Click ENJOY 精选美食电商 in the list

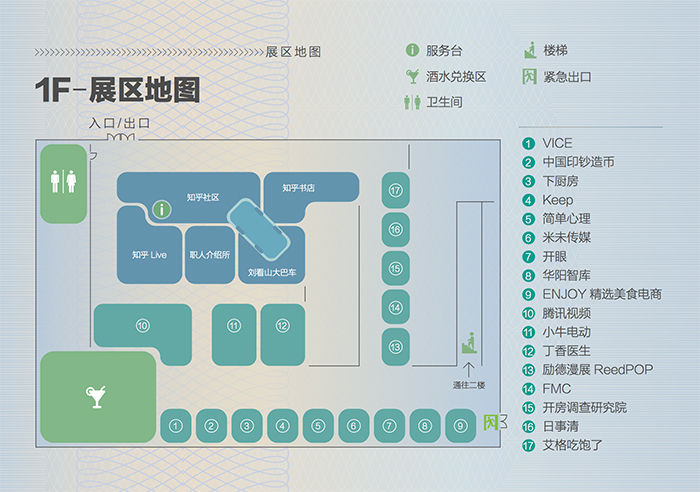602,294
